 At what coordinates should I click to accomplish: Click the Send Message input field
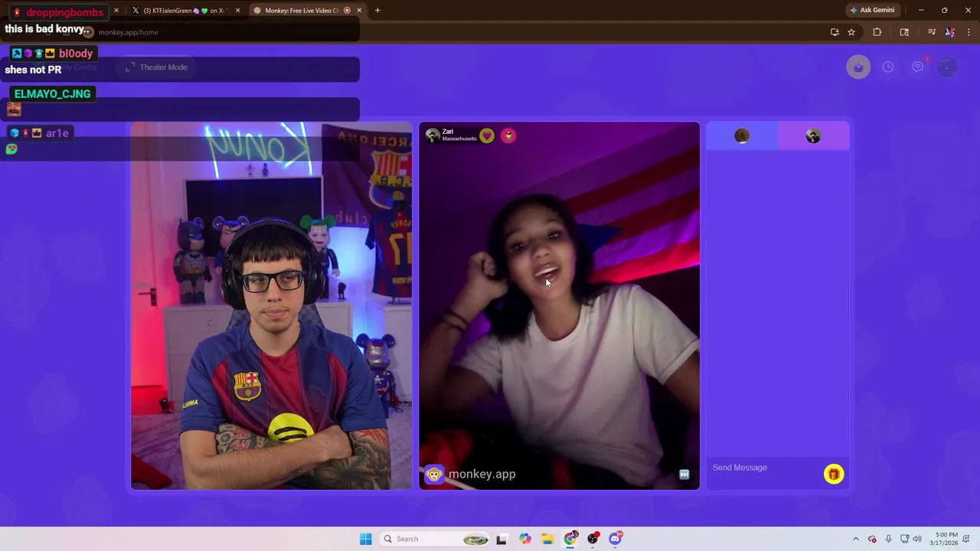(766, 468)
